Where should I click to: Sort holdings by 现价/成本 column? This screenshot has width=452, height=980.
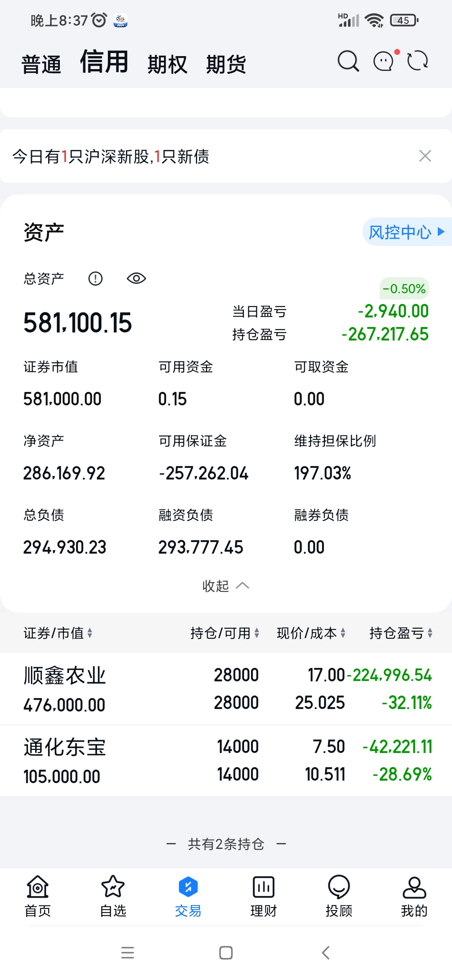point(311,633)
